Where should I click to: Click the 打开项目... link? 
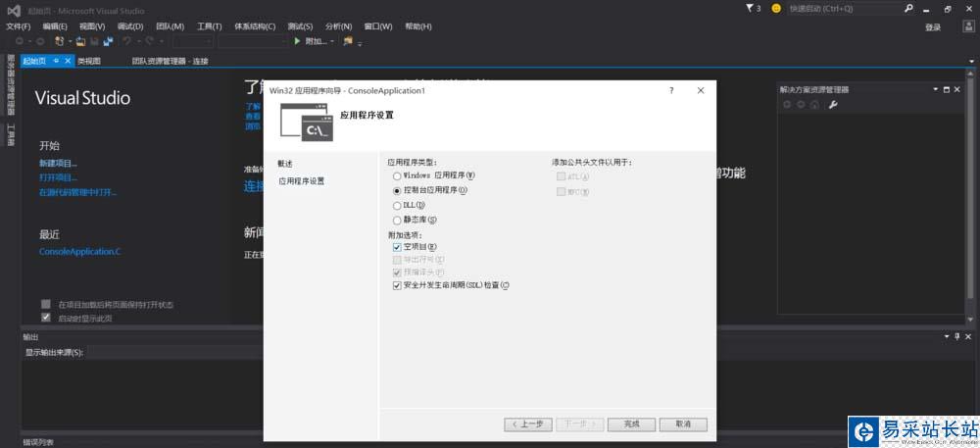(x=58, y=177)
